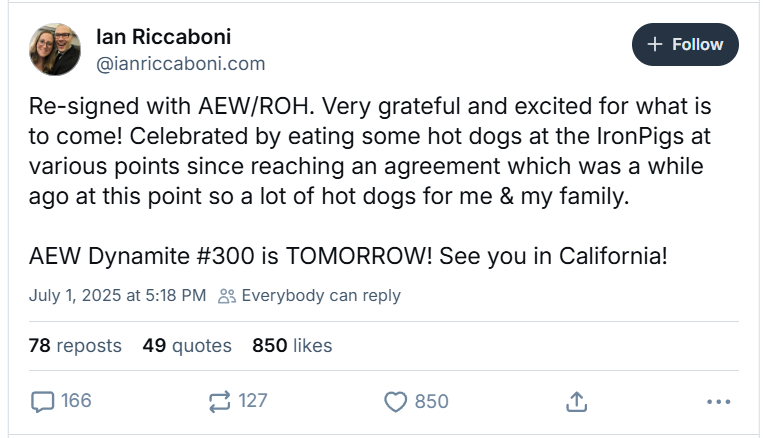Open the three-dot more options menu
Viewport: 763px width, 438px height.
tap(718, 401)
